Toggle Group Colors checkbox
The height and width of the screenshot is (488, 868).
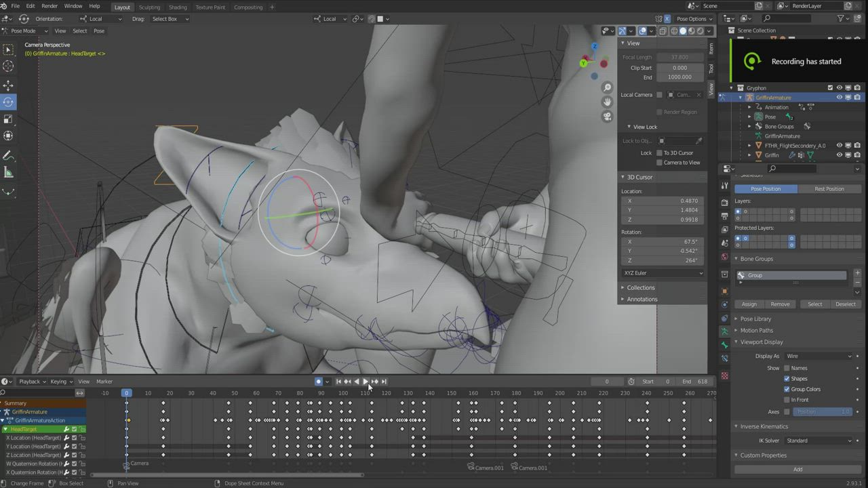coord(787,389)
